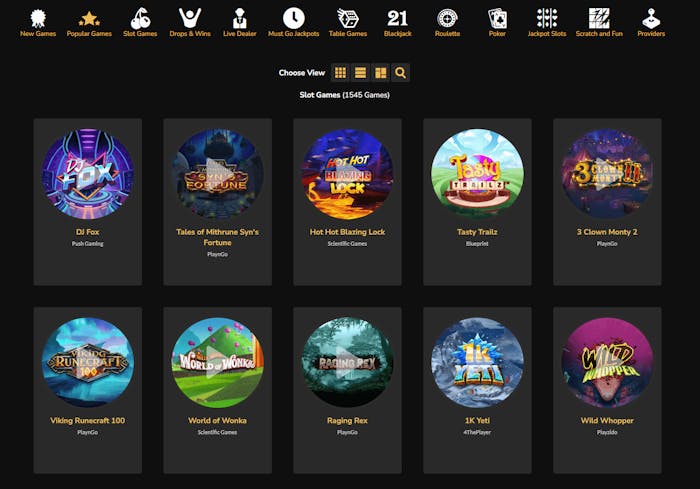
Task: Open the Table Games dice icon
Action: pyautogui.click(x=348, y=18)
